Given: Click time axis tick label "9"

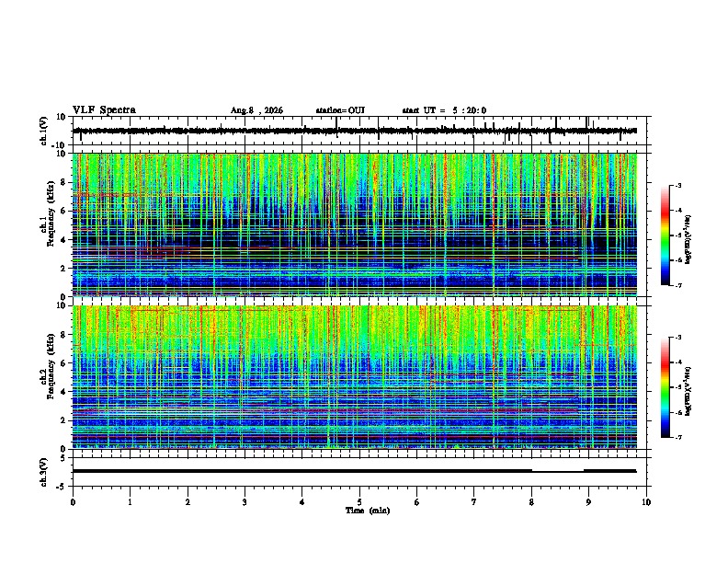Looking at the screenshot, I should pos(588,502).
